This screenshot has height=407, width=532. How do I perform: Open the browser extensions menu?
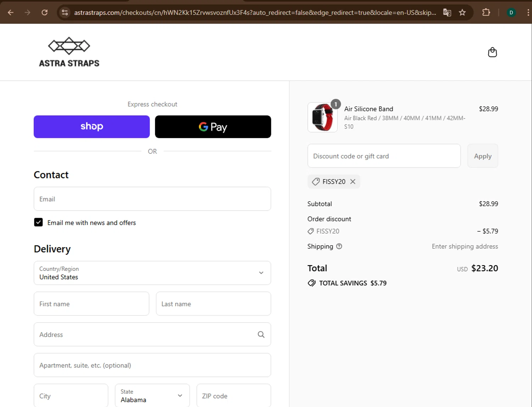486,12
